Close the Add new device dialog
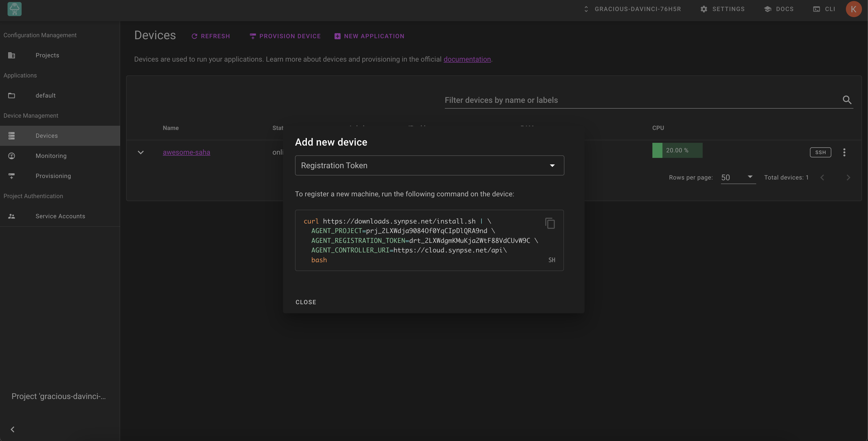This screenshot has height=441, width=868. pos(306,302)
